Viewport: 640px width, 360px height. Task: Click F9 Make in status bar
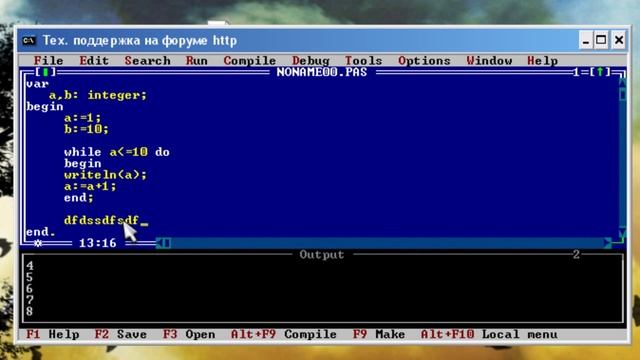(379, 334)
